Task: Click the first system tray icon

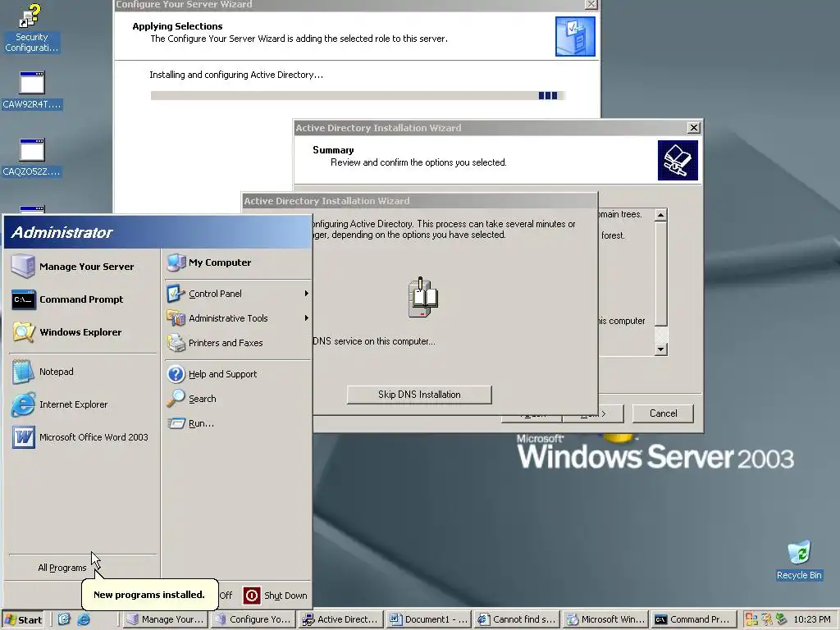Action: pos(751,619)
